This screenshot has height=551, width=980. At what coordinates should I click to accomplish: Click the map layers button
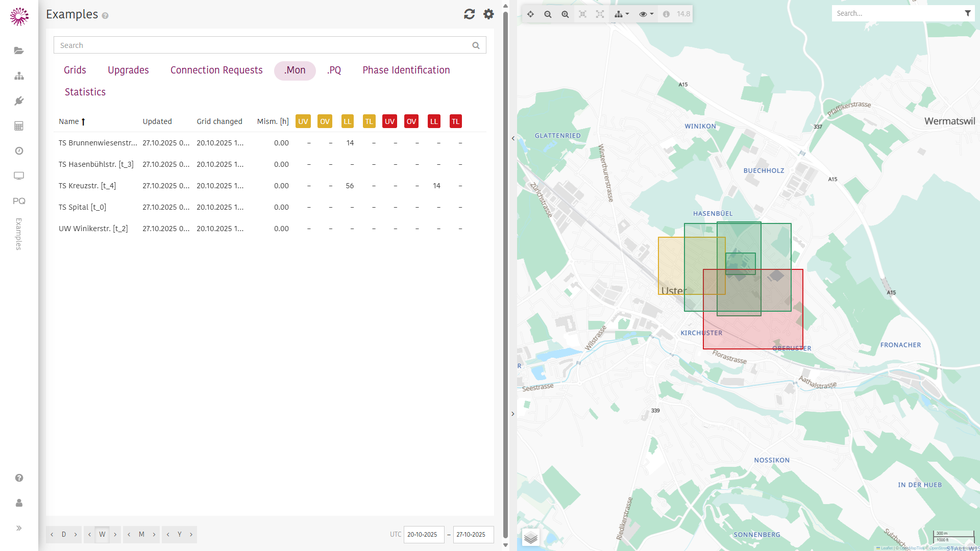531,537
